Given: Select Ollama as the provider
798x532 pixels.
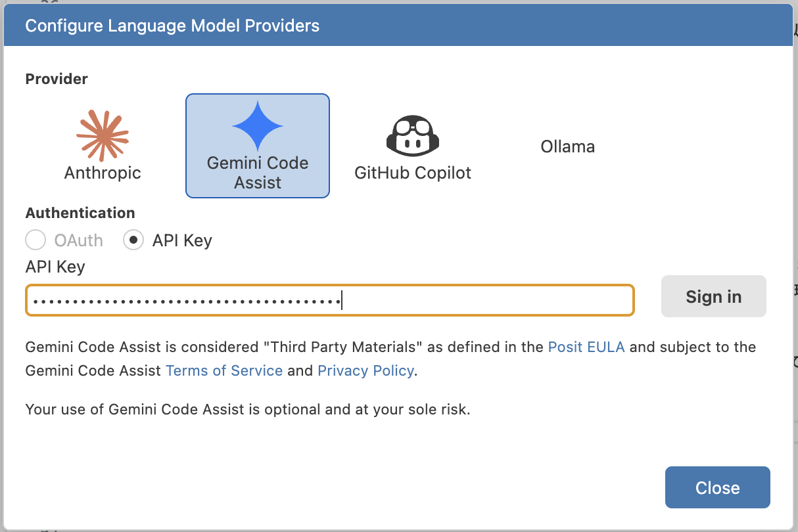Looking at the screenshot, I should point(568,146).
